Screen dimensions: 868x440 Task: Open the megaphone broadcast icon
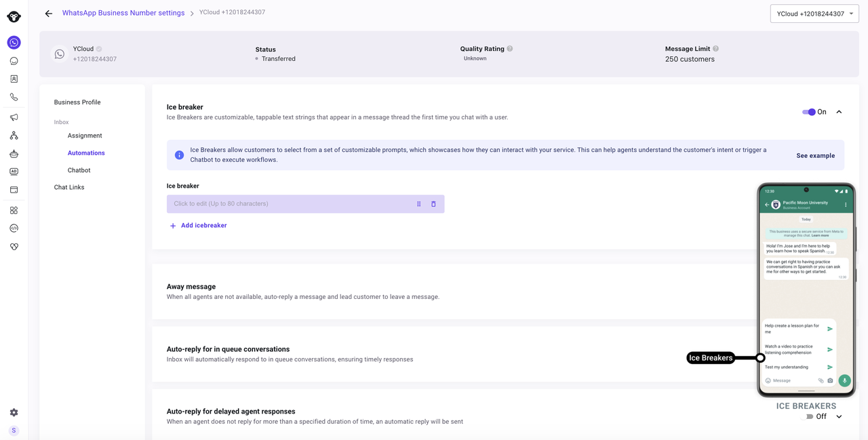pos(14,117)
